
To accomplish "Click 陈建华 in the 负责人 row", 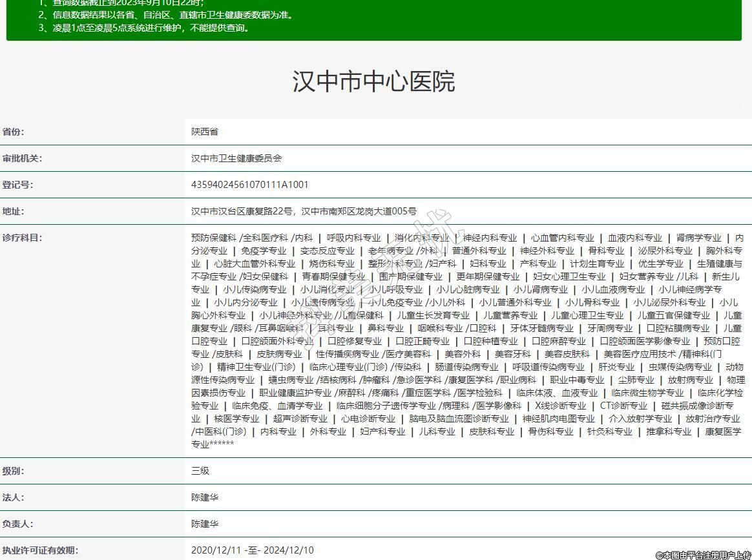I will [205, 524].
